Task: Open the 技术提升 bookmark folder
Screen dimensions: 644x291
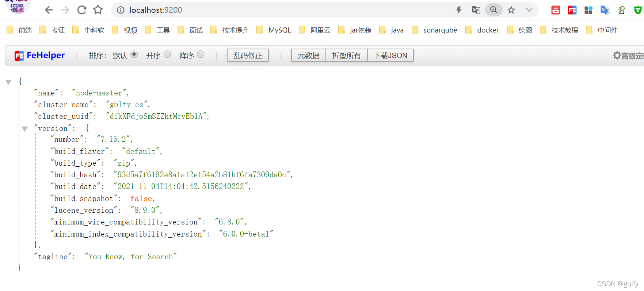Action: click(x=230, y=30)
